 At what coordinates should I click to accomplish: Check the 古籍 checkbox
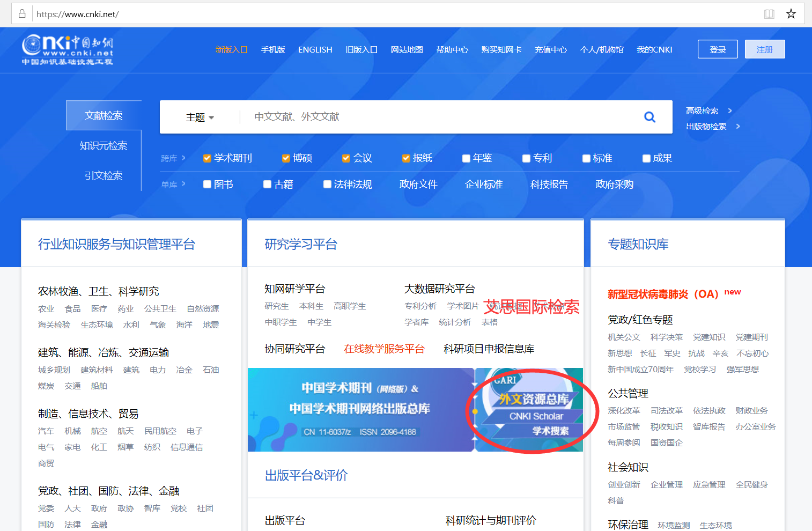pyautogui.click(x=267, y=185)
